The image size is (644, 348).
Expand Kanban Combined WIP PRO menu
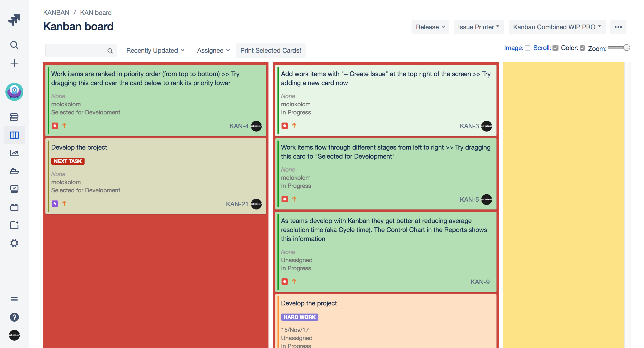(557, 27)
